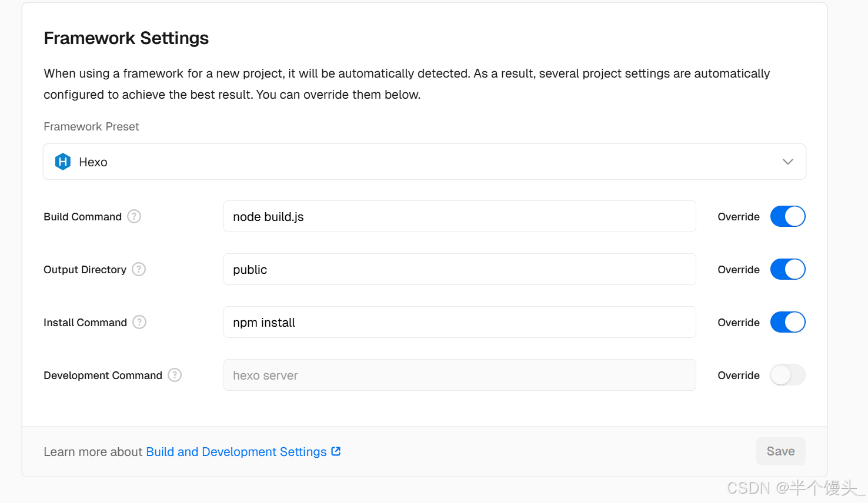Click external link icon beside Build settings link
Screen dimensions: 868x503
[x=336, y=451]
